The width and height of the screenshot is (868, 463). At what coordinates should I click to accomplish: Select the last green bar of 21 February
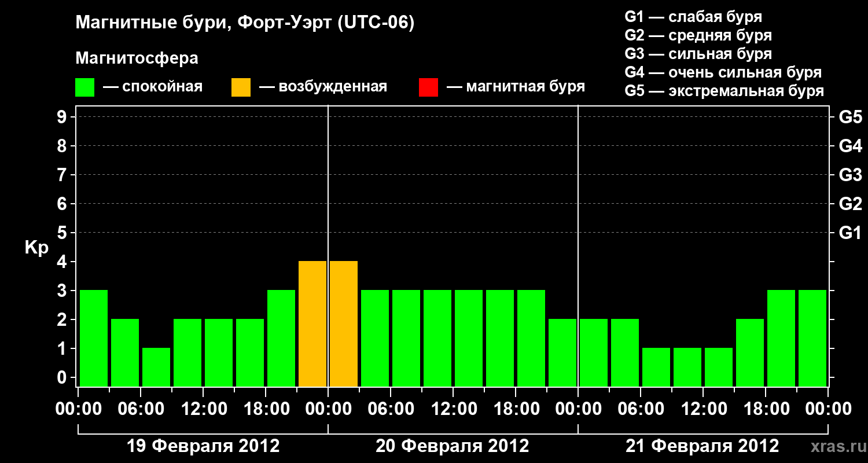coord(812,338)
